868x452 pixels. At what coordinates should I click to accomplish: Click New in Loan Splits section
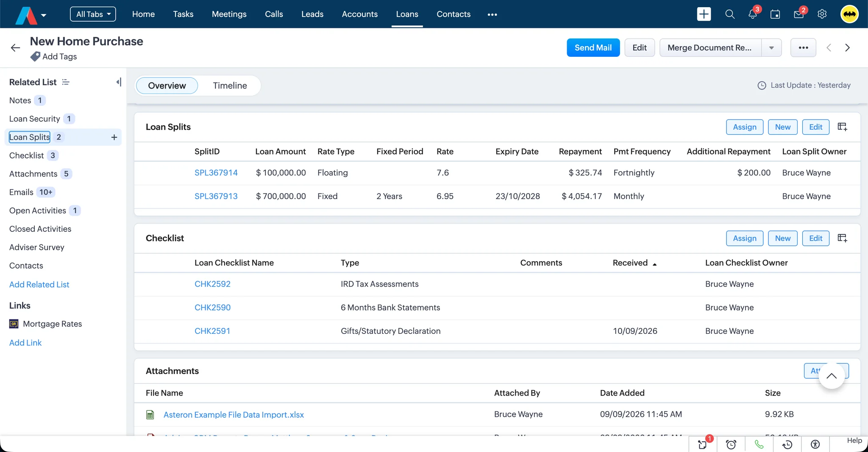pos(782,127)
